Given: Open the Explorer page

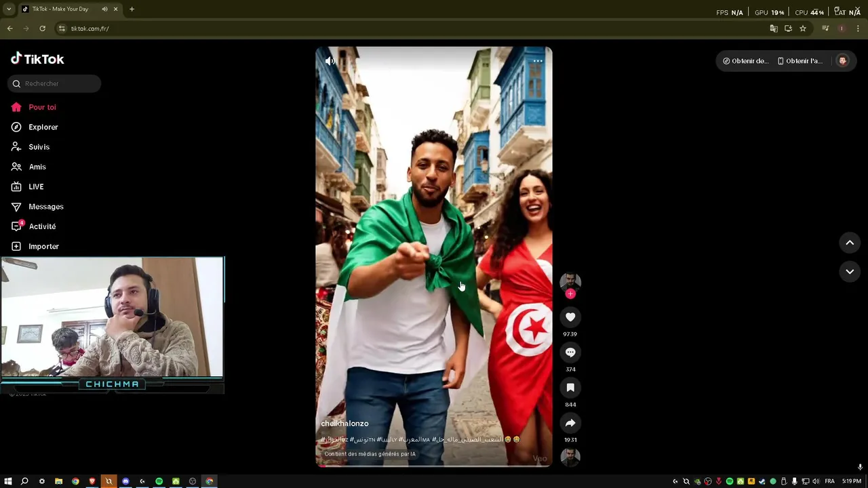Looking at the screenshot, I should [35, 127].
